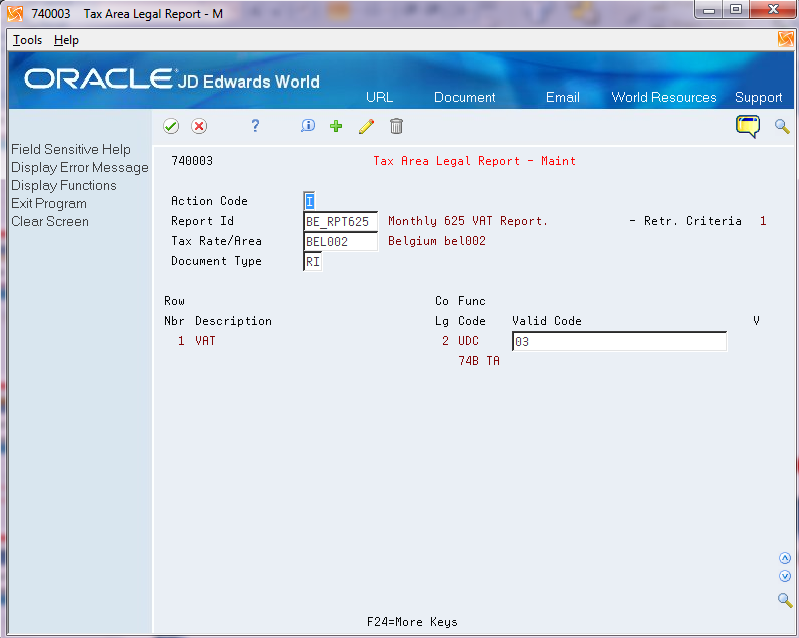Click the Retr. Criteria label
The height and width of the screenshot is (638, 799).
pyautogui.click(x=693, y=221)
